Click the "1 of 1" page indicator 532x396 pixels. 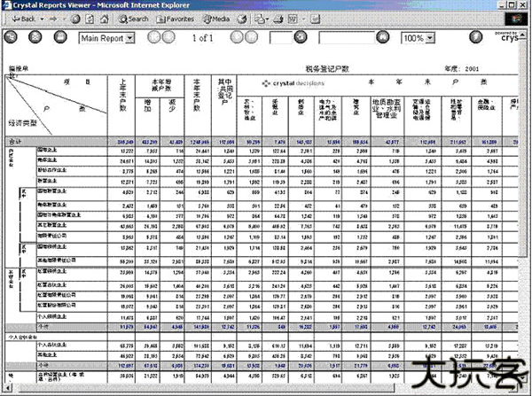click(x=202, y=38)
